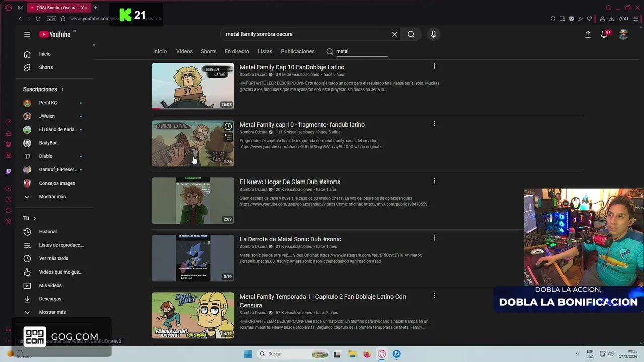Viewport: 644px width, 362px height.
Task: Click the channel search field containing metal
Action: pos(361,51)
